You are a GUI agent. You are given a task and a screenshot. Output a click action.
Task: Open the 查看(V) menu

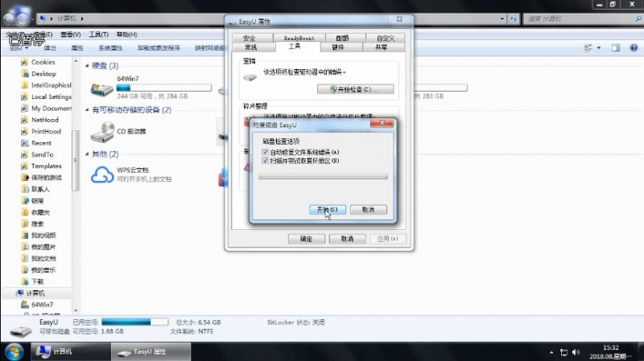(x=71, y=35)
